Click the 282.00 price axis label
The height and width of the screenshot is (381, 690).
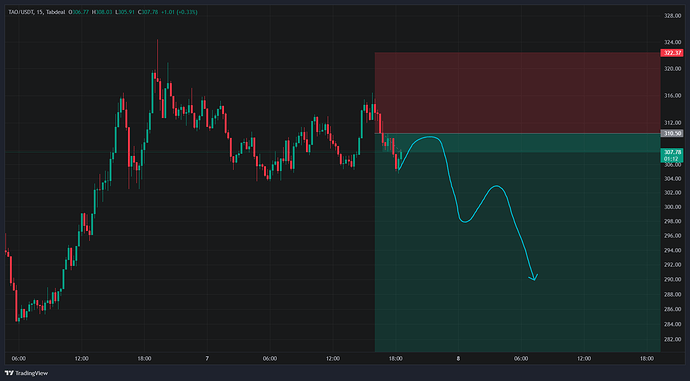tap(672, 340)
